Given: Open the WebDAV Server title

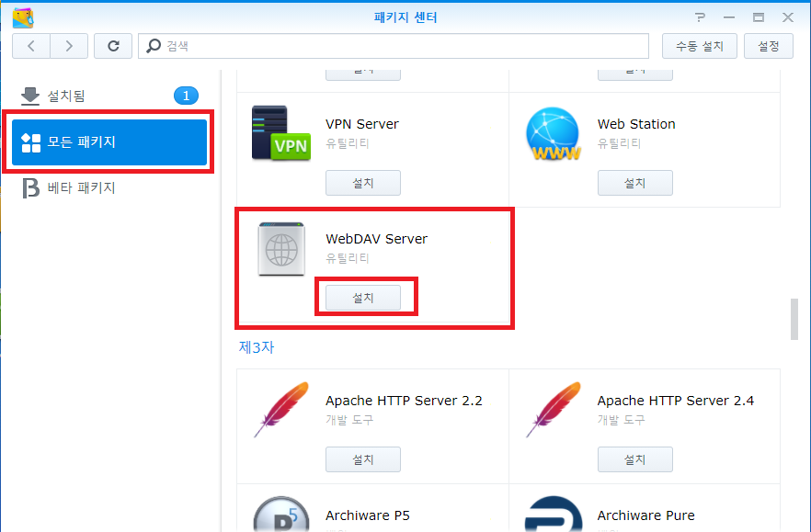Looking at the screenshot, I should point(377,239).
